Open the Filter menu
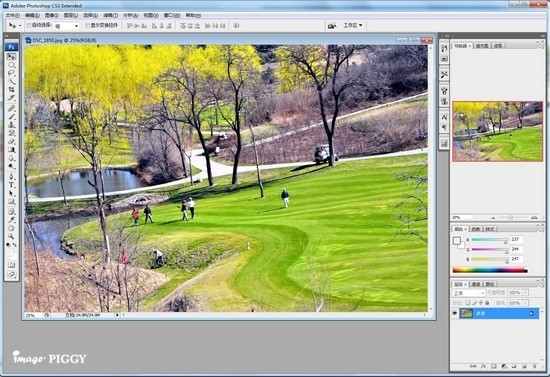Viewport: 550px width, 377px height. [110, 15]
